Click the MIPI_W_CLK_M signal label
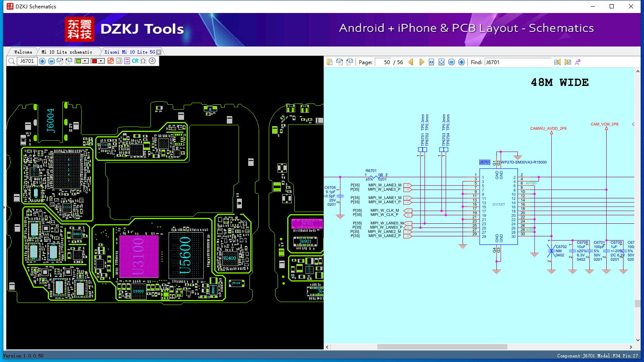The height and width of the screenshot is (362, 644). pos(384,211)
